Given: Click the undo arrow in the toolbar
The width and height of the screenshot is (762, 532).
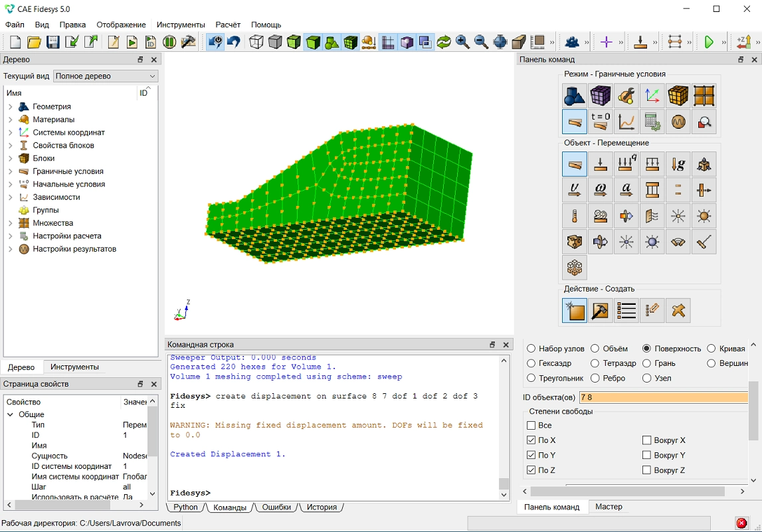Looking at the screenshot, I should [x=234, y=43].
